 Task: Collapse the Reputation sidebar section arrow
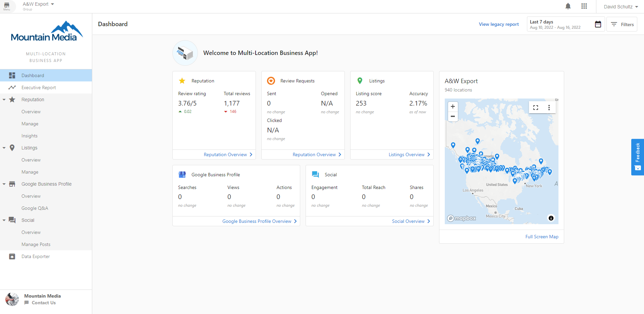(4, 100)
